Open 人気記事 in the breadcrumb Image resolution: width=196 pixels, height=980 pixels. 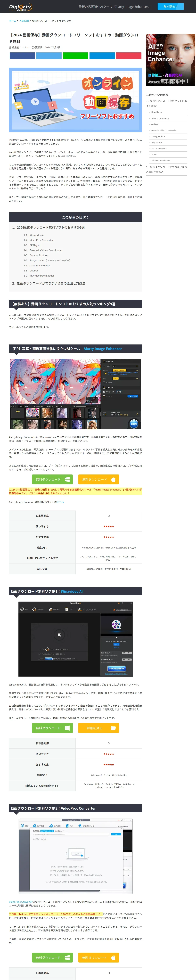tap(24, 21)
